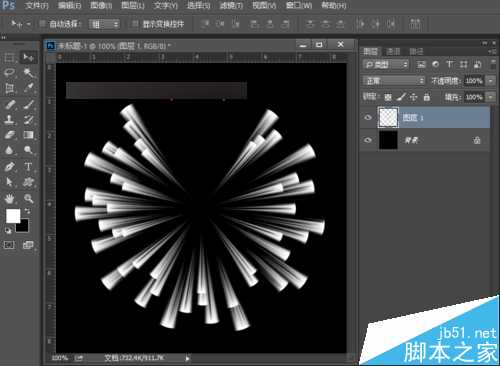Select the Zoom tool
Image resolution: width=500 pixels, height=366 pixels.
[x=28, y=199]
